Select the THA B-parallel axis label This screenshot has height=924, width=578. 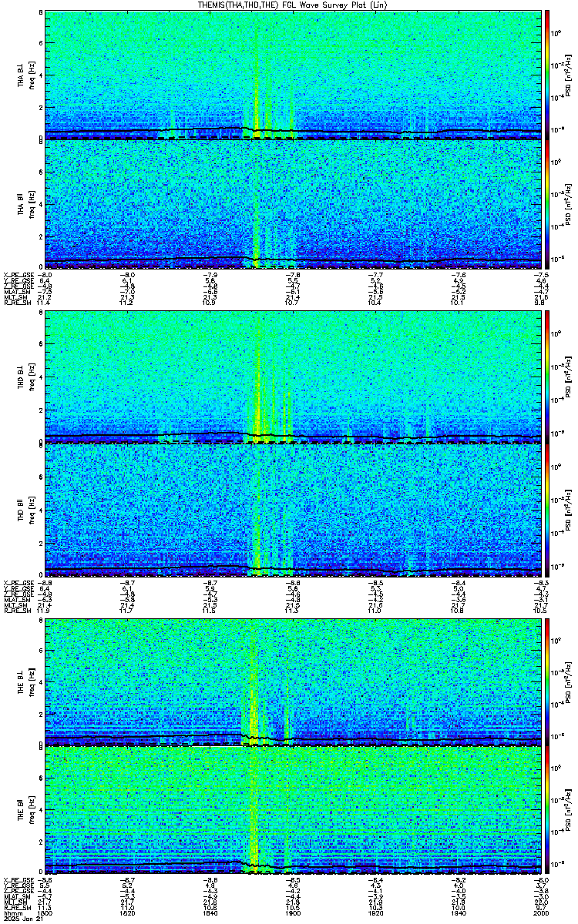[x=21, y=204]
